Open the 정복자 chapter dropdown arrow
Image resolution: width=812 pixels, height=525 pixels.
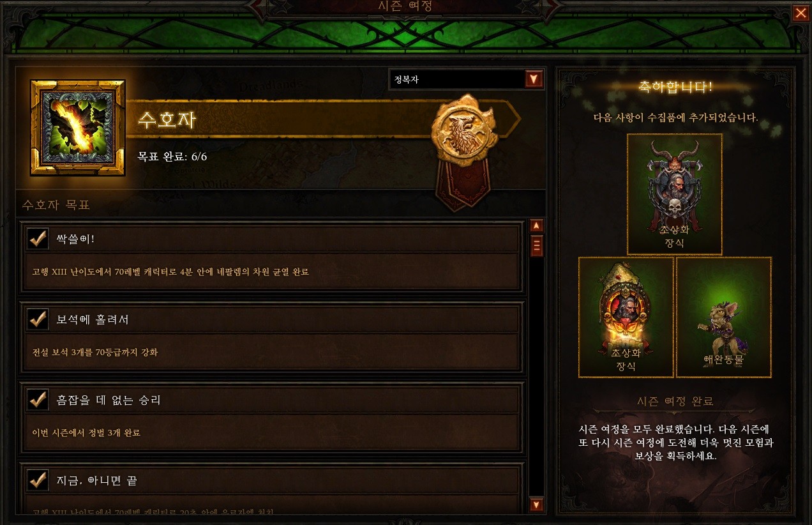point(534,79)
